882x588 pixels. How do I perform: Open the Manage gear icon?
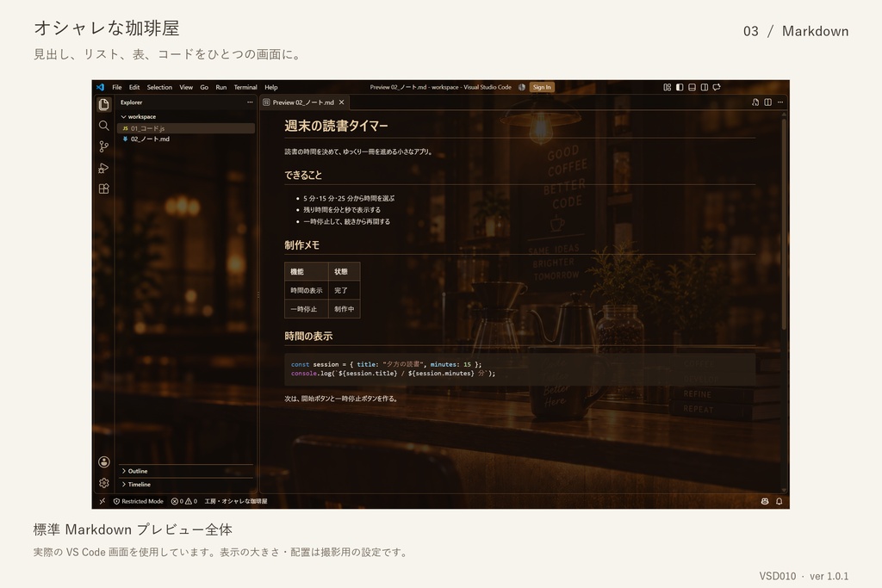click(104, 483)
